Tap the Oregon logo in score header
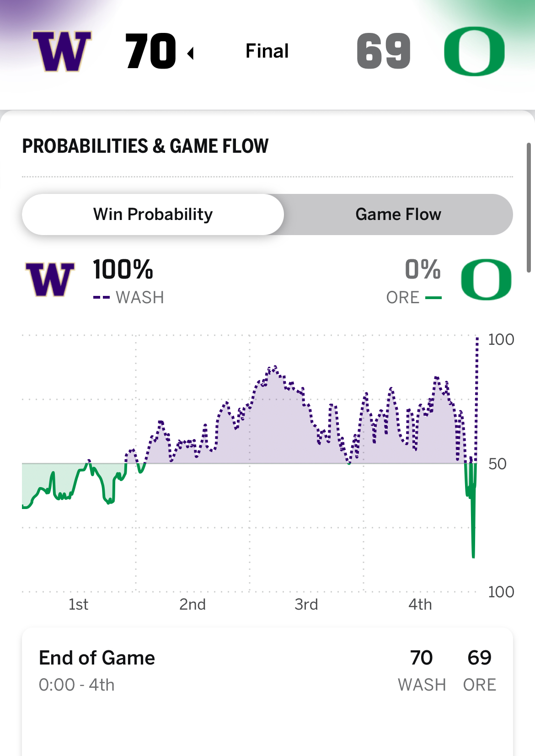Viewport: 535px width, 756px height. pyautogui.click(x=474, y=51)
